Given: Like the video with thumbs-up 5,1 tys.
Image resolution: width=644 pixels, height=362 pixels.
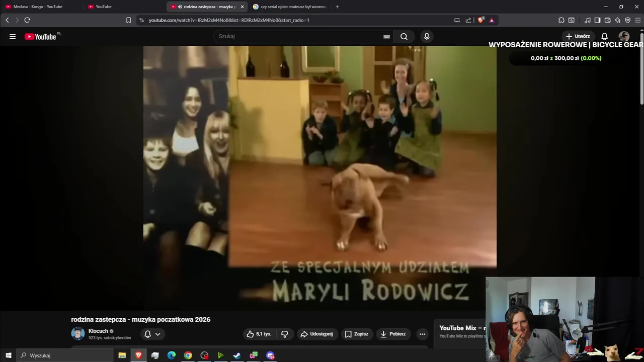Looking at the screenshot, I should click(259, 334).
